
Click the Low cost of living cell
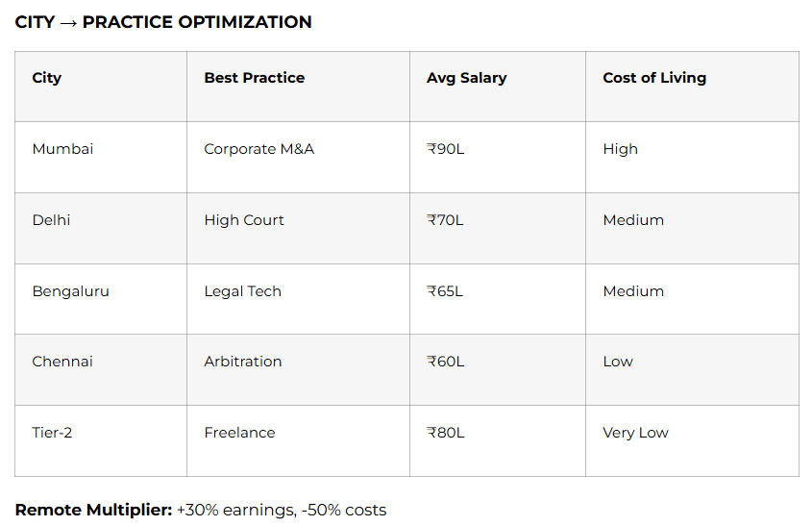(618, 362)
